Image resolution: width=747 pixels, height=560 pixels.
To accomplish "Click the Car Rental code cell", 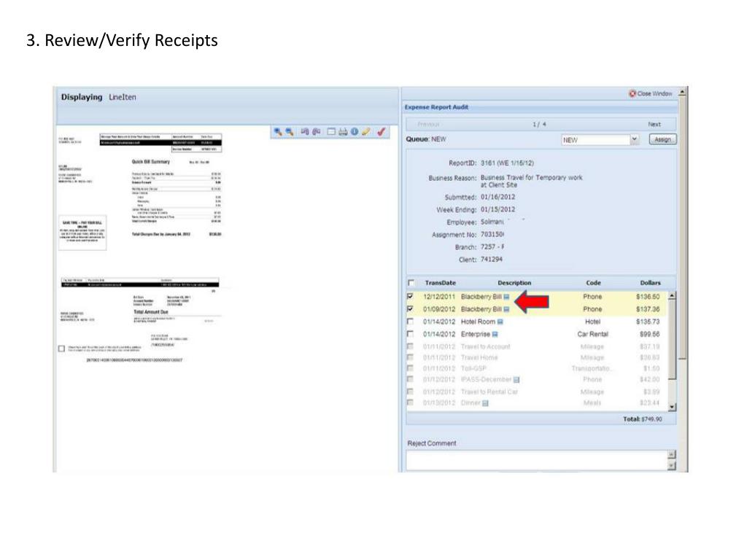I will pos(592,334).
